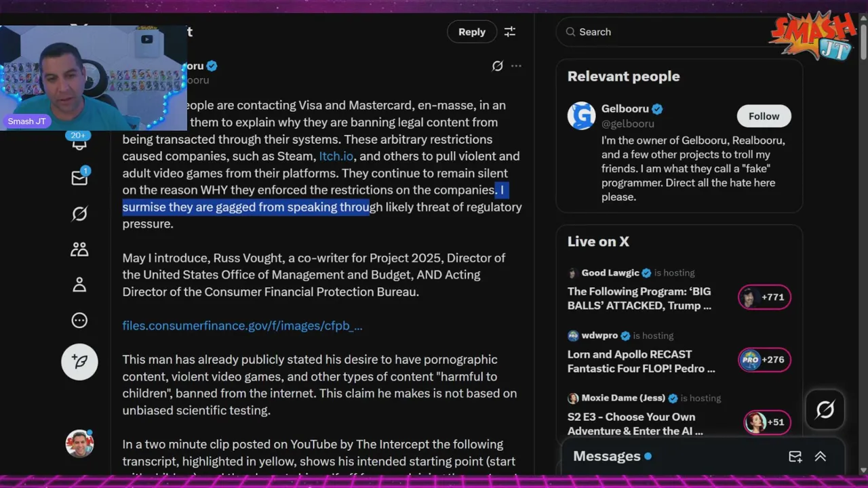Open Gelbooru profile avatar
Image resolution: width=868 pixels, height=488 pixels.
[581, 116]
